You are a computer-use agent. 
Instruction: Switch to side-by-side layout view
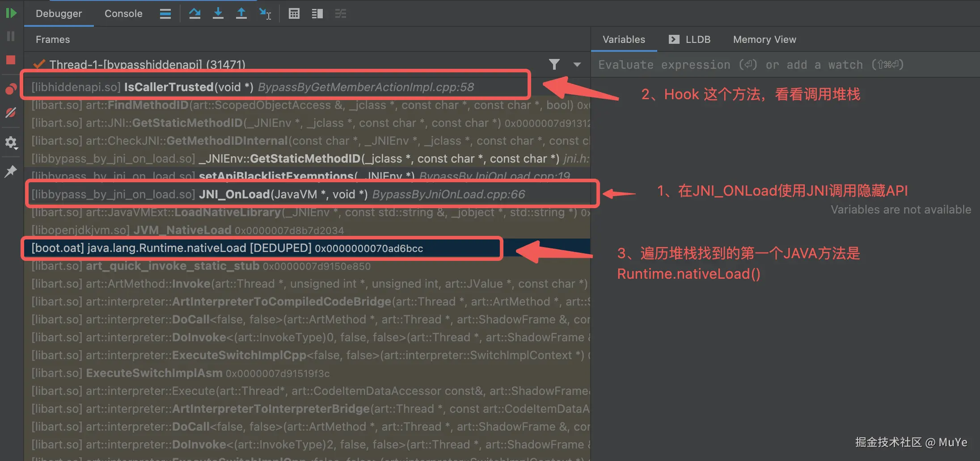317,13
